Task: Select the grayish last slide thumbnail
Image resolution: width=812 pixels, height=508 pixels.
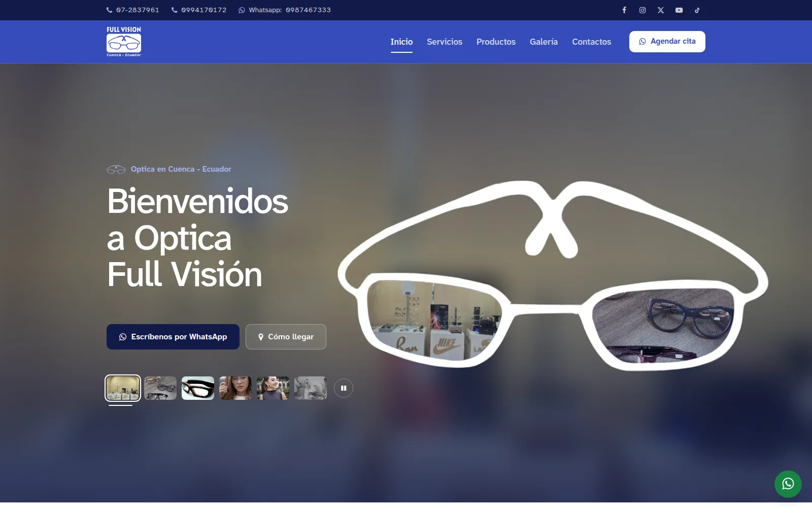Action: (311, 388)
